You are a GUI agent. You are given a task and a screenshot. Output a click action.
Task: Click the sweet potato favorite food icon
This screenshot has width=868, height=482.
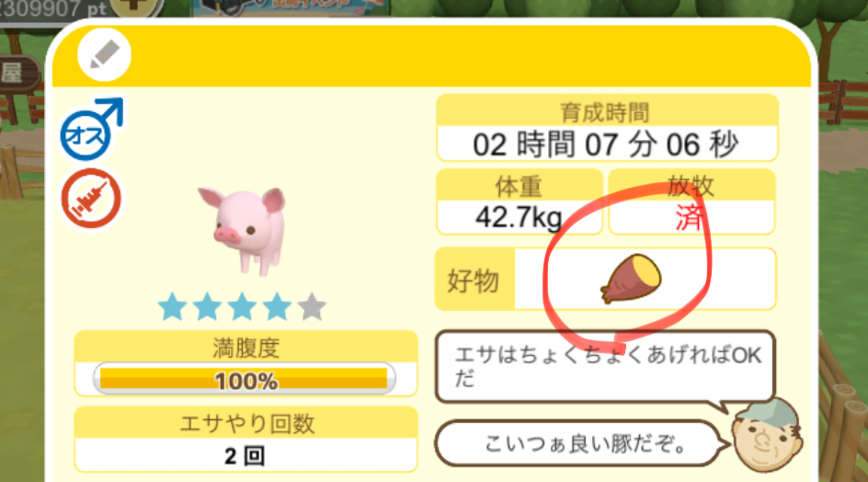631,278
